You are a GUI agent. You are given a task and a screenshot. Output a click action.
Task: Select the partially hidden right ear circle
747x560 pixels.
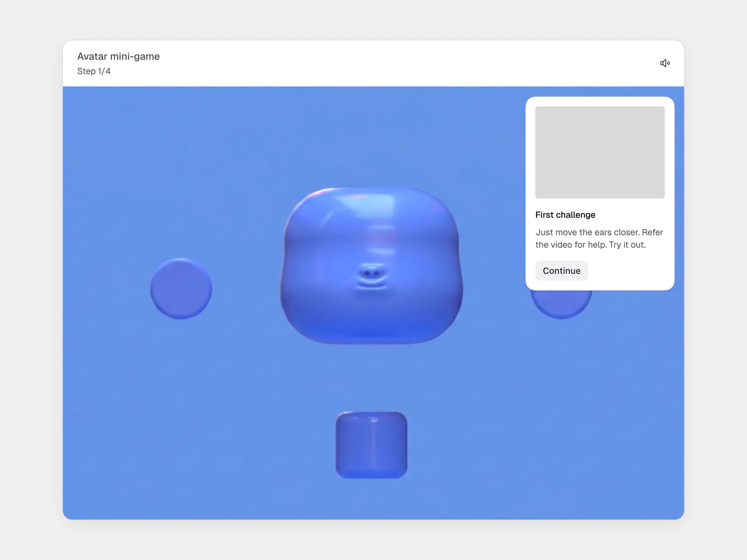coord(561,304)
